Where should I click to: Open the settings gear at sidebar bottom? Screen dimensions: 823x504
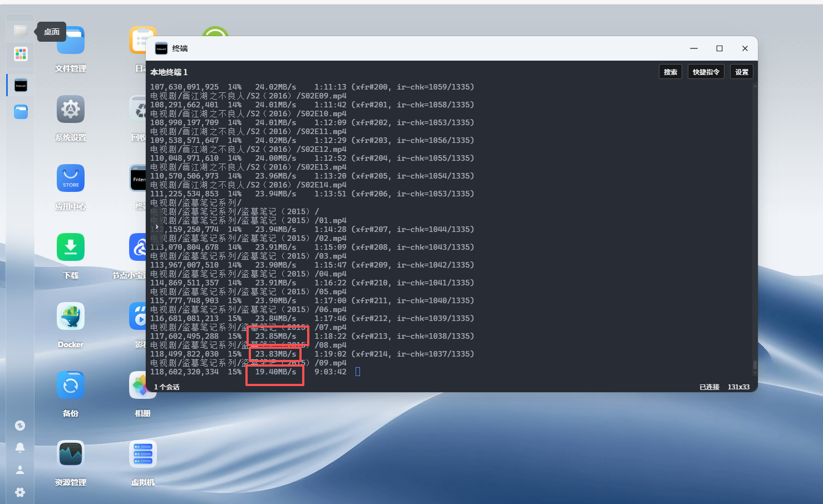point(20,492)
